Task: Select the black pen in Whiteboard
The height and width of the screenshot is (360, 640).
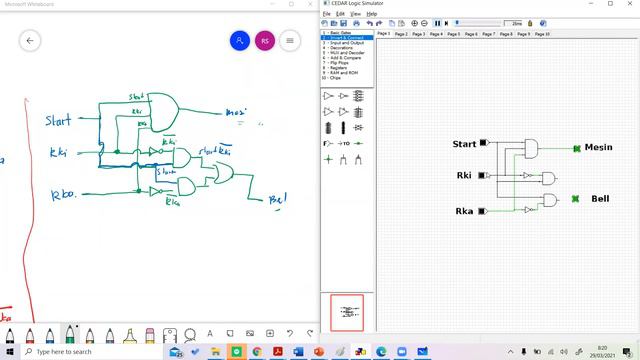Action: [x=10, y=336]
